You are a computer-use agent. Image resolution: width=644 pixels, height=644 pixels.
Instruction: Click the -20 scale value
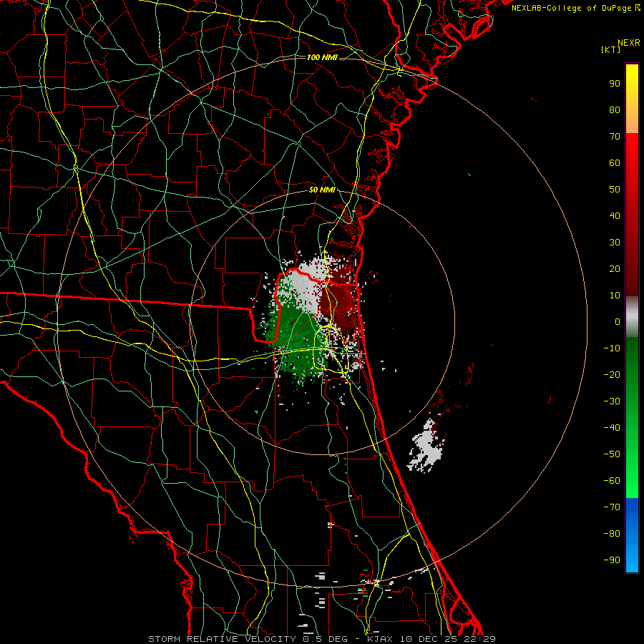612,374
